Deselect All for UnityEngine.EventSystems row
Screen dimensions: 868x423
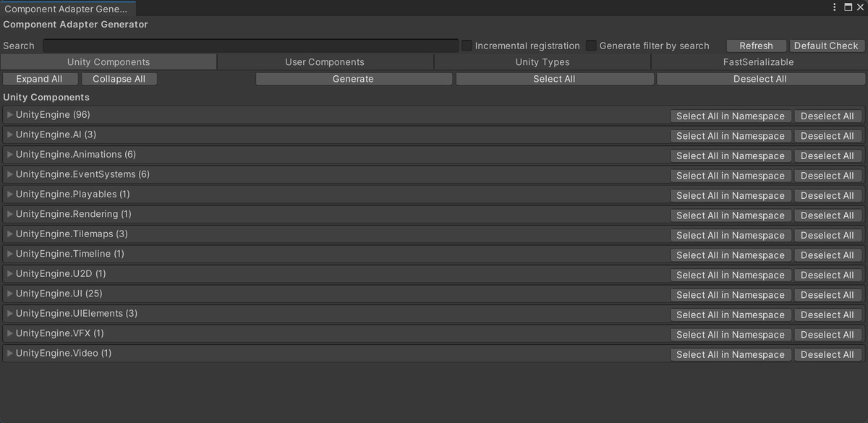[827, 176]
